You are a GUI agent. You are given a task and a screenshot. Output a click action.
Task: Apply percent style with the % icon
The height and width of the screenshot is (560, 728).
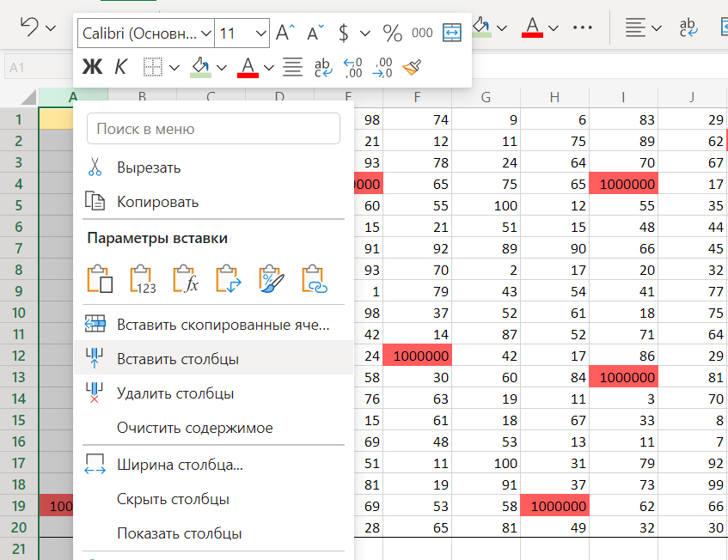[392, 33]
